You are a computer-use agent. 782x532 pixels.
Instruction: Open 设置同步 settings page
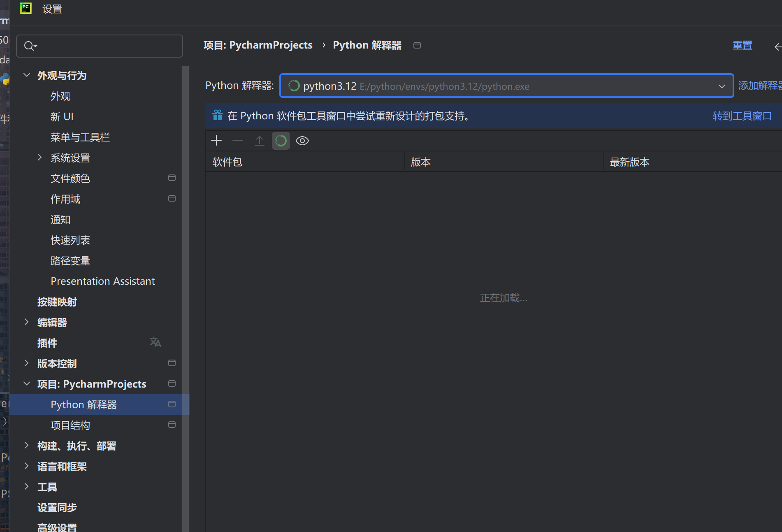tap(57, 508)
